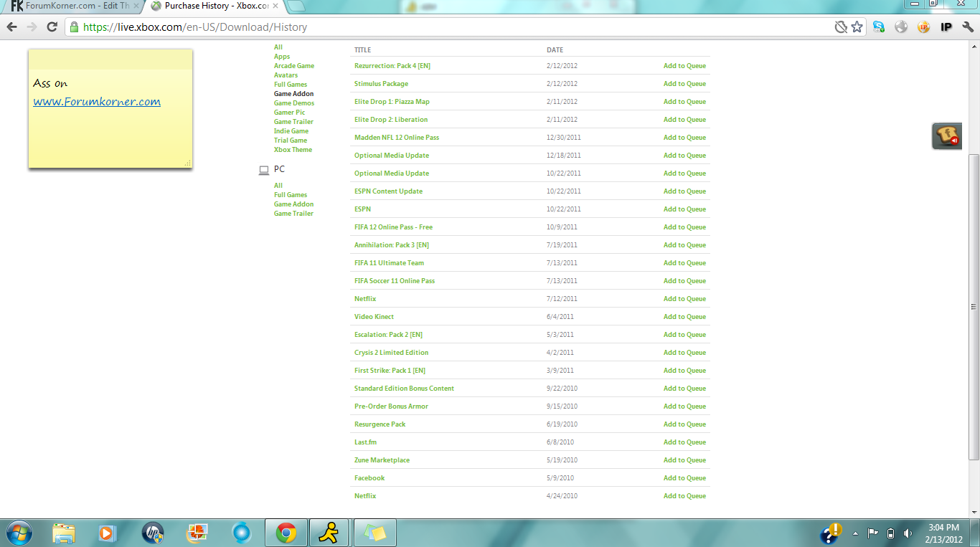Open AIM running man taskbar icon
The width and height of the screenshot is (980, 547).
(x=329, y=533)
